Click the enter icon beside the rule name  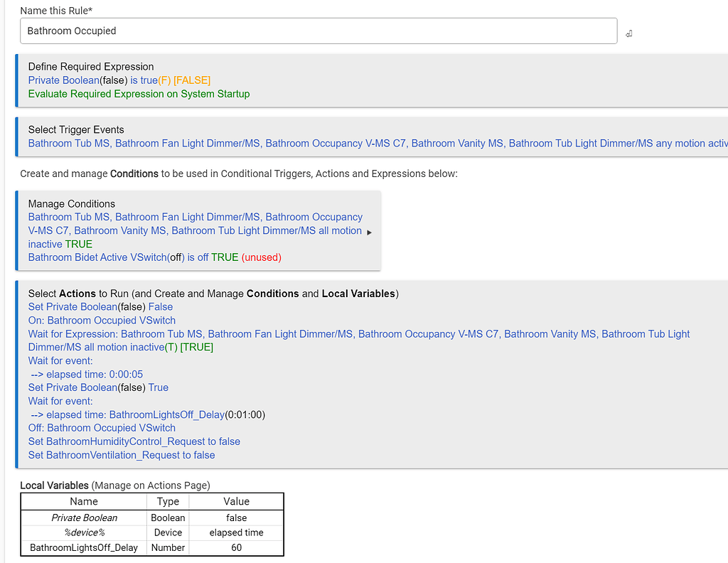tap(629, 33)
